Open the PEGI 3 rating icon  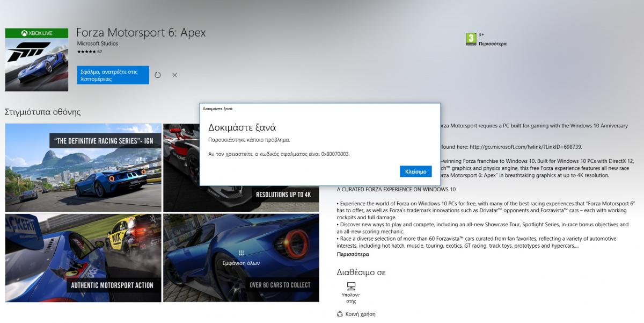(x=471, y=39)
